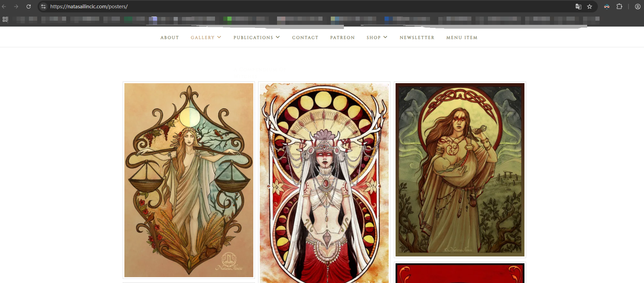The height and width of the screenshot is (283, 644).
Task: Open the browser extensions puzzle icon
Action: [x=619, y=7]
